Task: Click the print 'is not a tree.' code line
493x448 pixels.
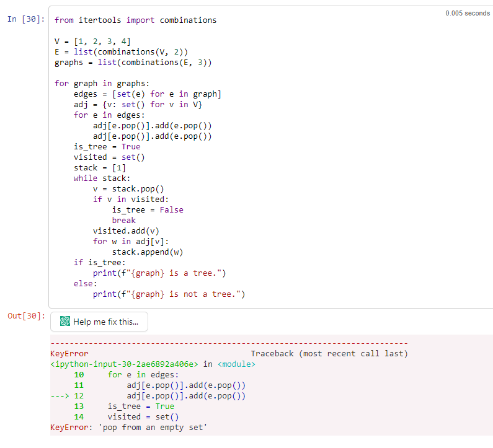Action: (x=169, y=294)
